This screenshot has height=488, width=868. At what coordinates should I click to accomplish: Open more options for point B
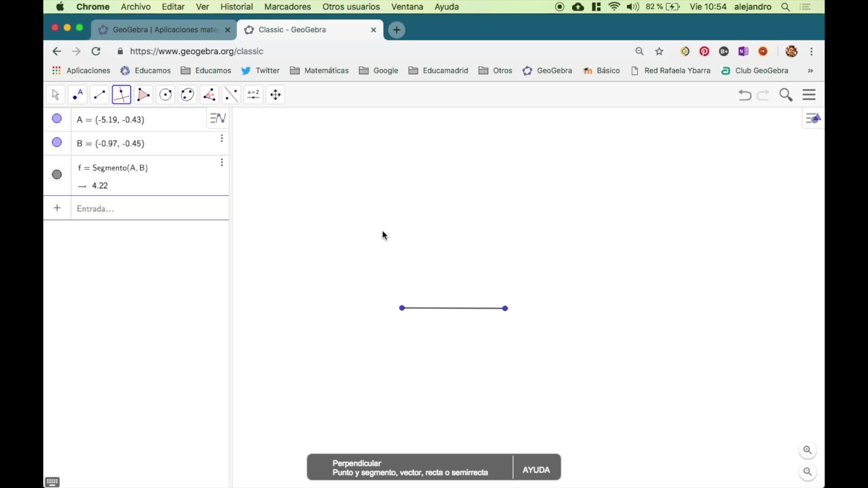click(222, 139)
